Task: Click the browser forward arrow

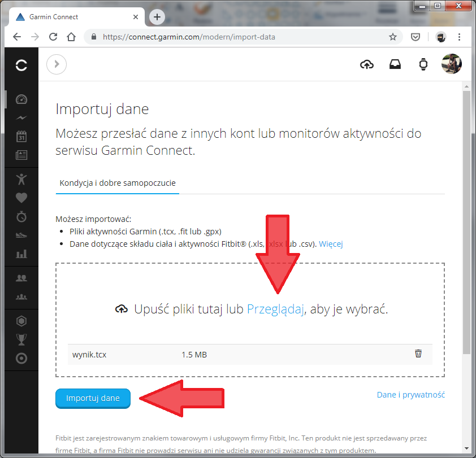Action: tap(35, 37)
